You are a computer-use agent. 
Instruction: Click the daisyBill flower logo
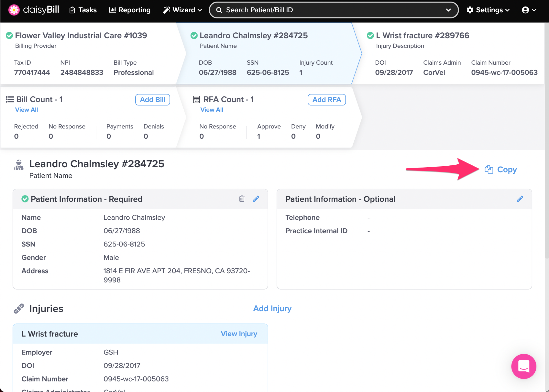point(14,10)
